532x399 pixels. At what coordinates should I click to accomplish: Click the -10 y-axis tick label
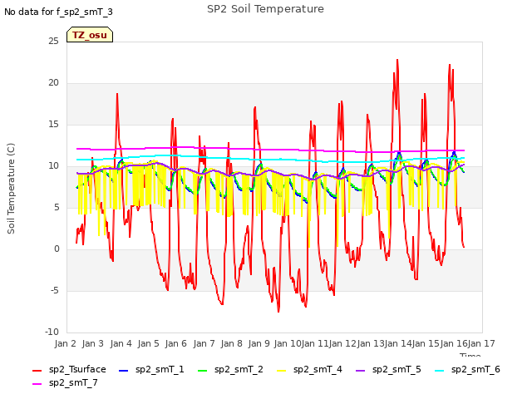[x=52, y=332]
